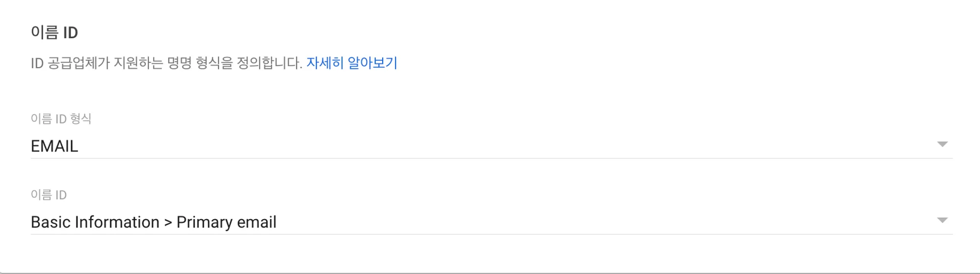This screenshot has width=980, height=274.
Task: Click the Primary email text
Action: (226, 222)
